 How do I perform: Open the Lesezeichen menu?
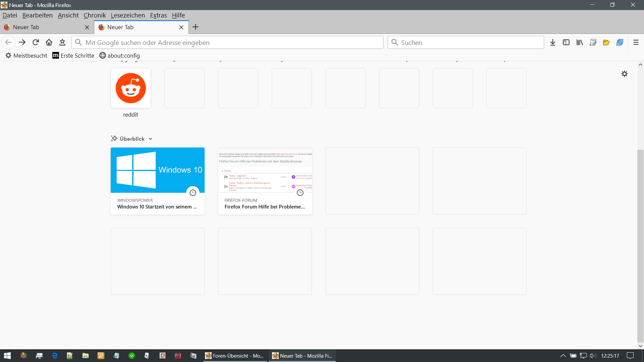(x=128, y=15)
